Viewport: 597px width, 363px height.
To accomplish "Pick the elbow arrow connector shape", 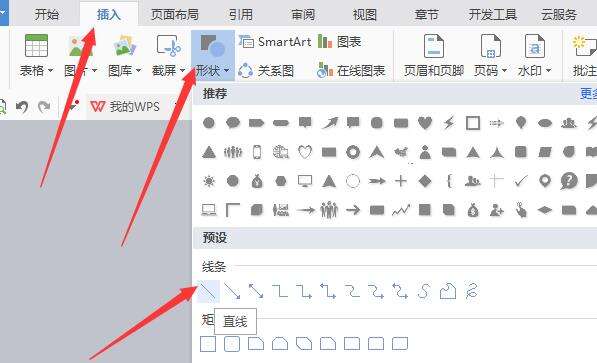I will pos(304,291).
